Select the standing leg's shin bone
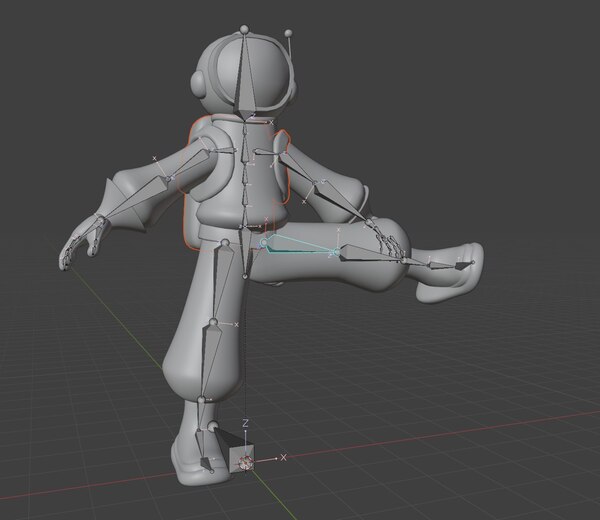The width and height of the screenshot is (600, 520). (x=210, y=360)
